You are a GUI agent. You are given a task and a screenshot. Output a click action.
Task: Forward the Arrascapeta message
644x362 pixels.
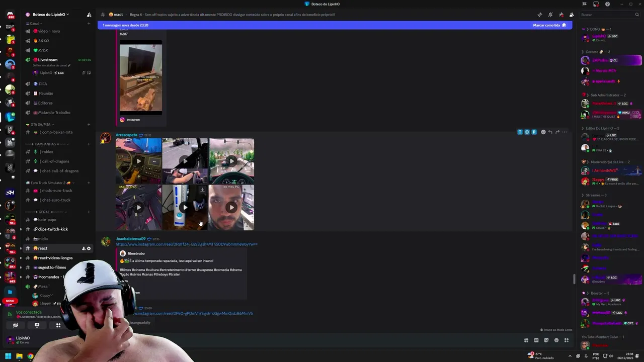click(557, 132)
